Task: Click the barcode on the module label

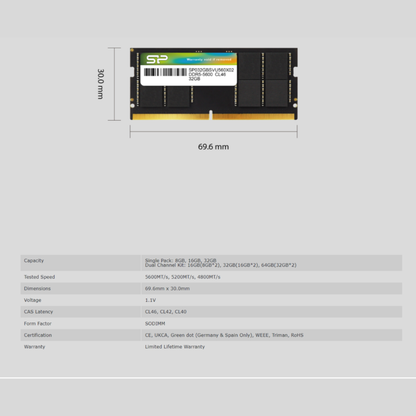Action: 165,72
